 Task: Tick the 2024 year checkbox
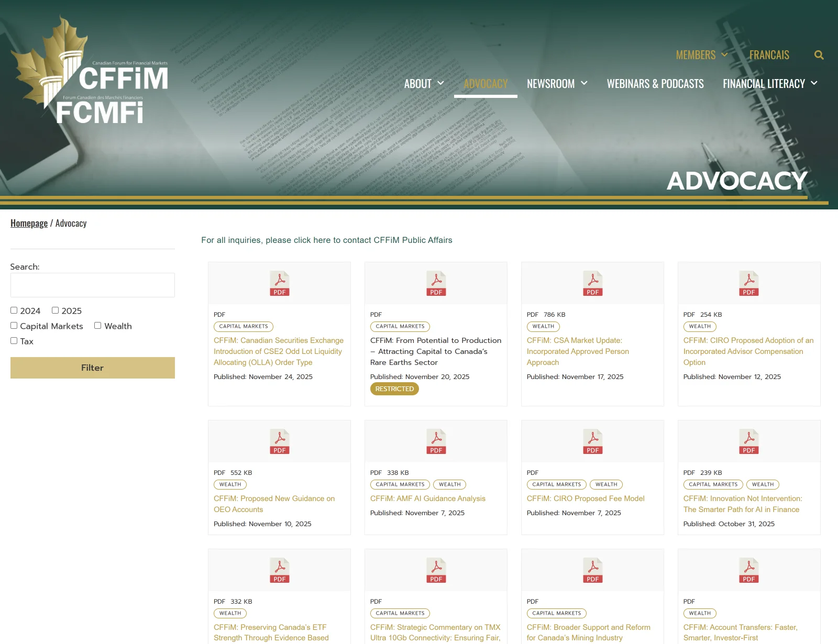tap(14, 310)
